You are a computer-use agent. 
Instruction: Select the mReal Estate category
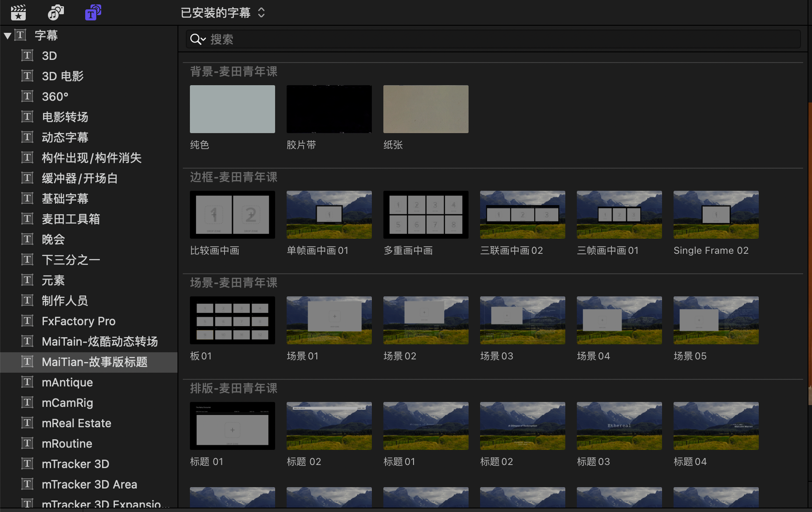click(x=89, y=423)
